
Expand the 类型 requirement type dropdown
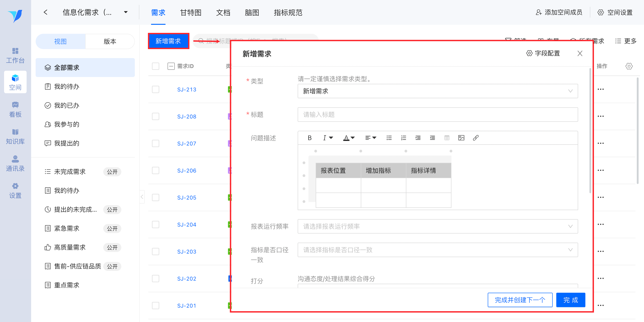pyautogui.click(x=437, y=91)
